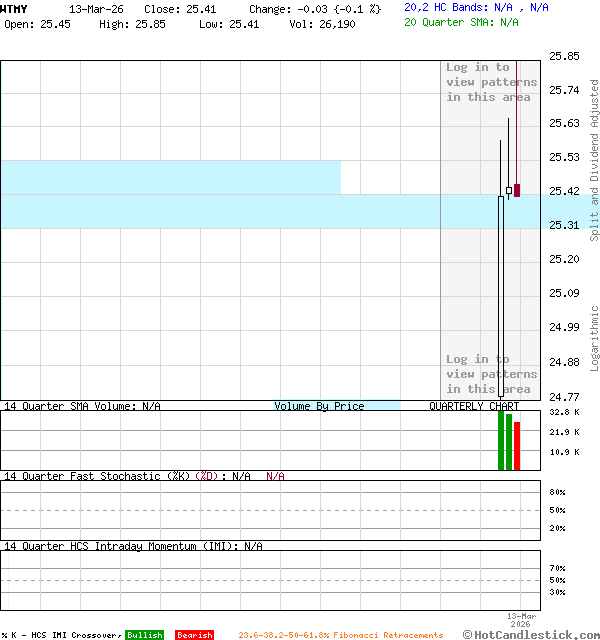The width and height of the screenshot is (600, 640).
Task: Click the upper 'Log in to view patterns' notice
Action: [491, 82]
